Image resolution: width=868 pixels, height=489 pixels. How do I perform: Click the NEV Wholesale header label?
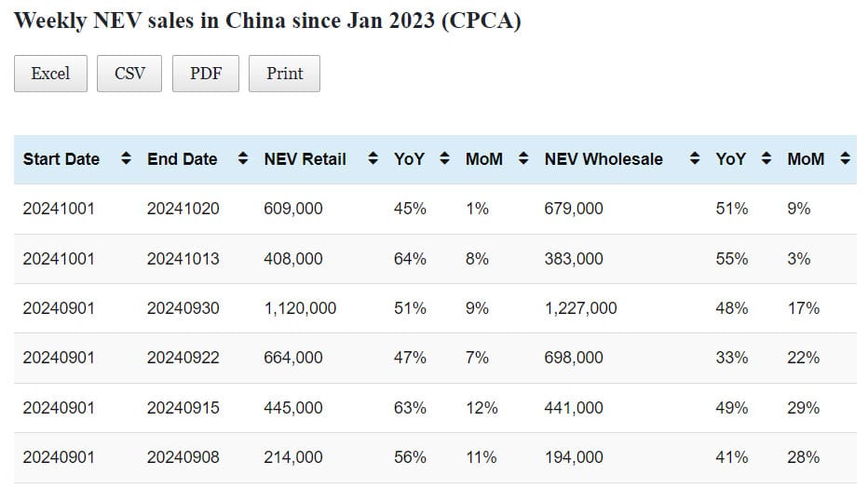tap(604, 159)
